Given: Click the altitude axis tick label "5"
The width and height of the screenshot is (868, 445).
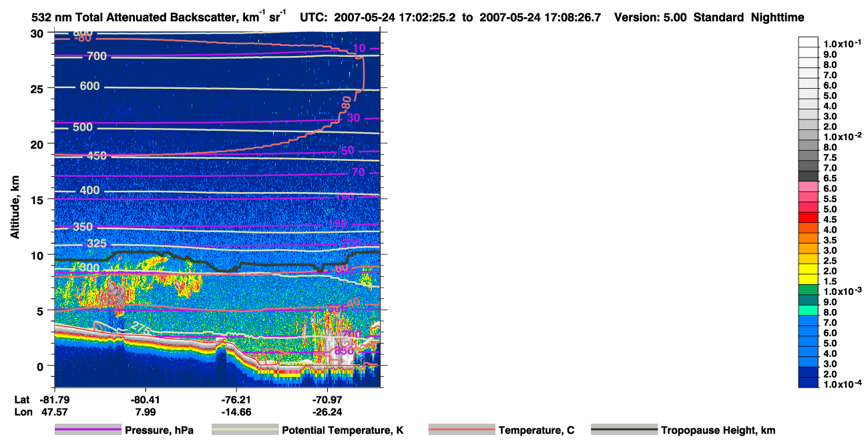Looking at the screenshot, I should (41, 310).
